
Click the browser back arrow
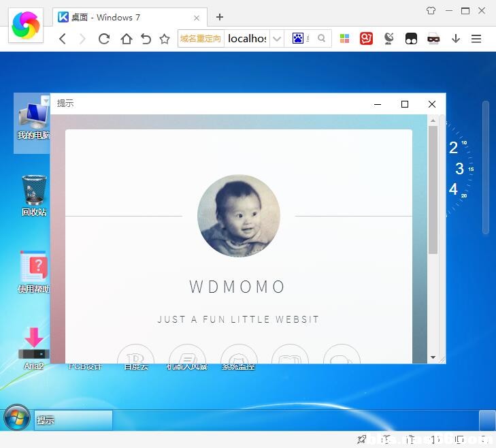click(x=63, y=39)
